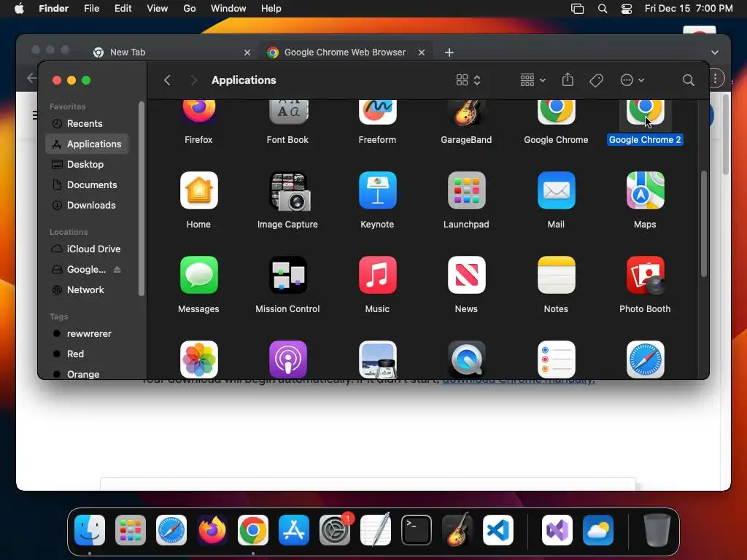Click the Finder edit tags toolbar icon
This screenshot has width=747, height=560.
[x=596, y=80]
